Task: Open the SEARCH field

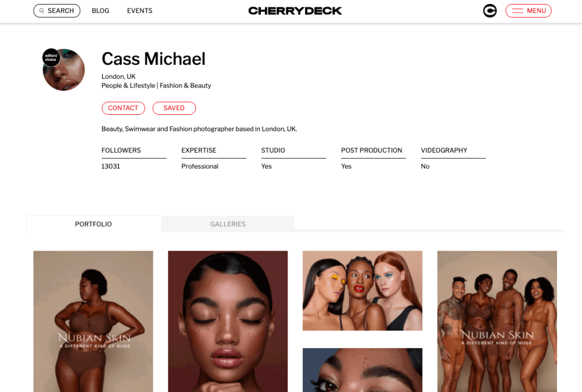Action: coord(57,11)
